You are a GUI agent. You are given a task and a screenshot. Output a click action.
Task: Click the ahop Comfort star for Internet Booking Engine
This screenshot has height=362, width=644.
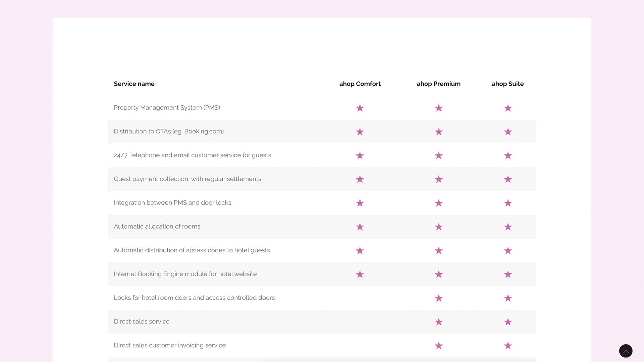click(360, 275)
